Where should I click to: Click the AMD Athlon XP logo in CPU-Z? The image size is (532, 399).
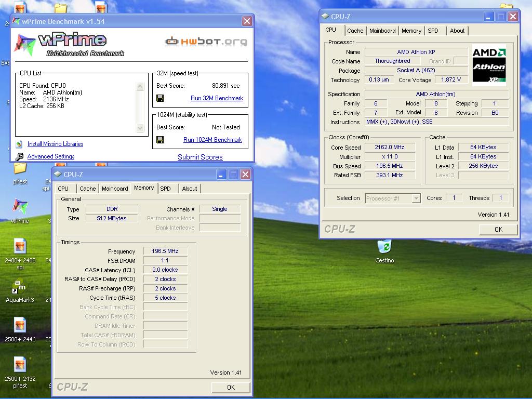[489, 65]
